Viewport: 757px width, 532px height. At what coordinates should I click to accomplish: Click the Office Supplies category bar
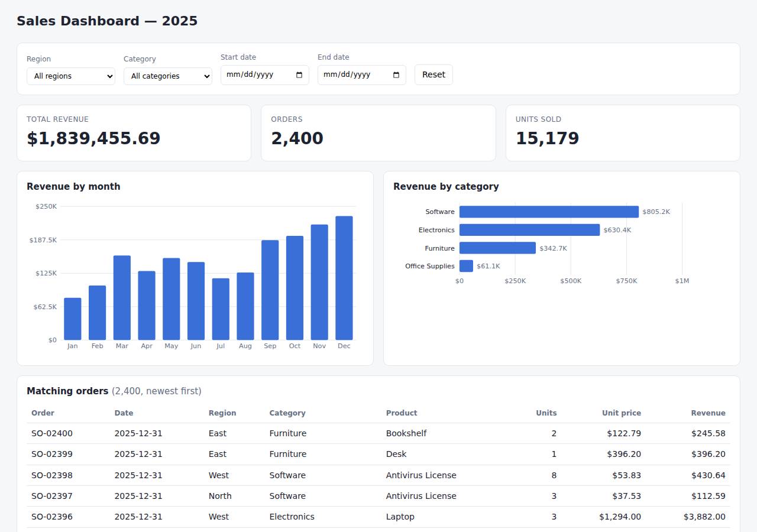tap(466, 266)
